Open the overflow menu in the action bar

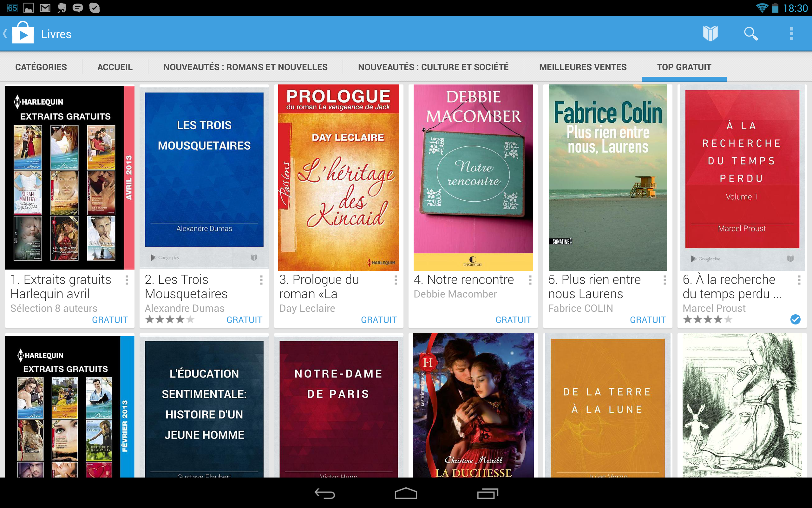point(791,34)
